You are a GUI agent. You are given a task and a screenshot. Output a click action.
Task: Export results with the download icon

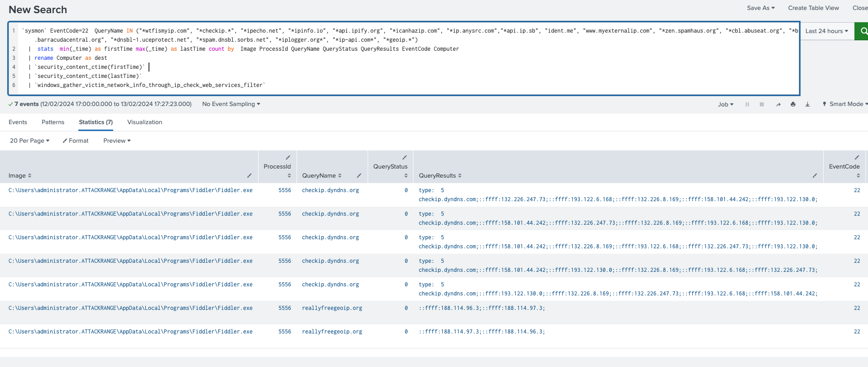pos(807,104)
